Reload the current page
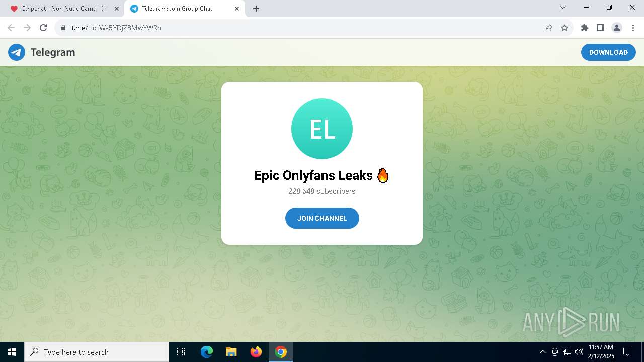 pos(43,28)
